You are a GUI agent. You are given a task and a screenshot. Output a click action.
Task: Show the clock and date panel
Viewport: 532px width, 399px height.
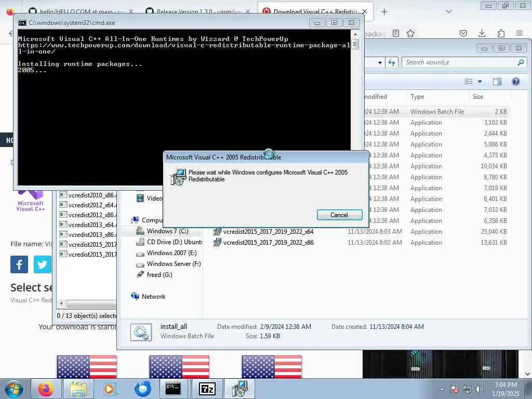coord(506,389)
